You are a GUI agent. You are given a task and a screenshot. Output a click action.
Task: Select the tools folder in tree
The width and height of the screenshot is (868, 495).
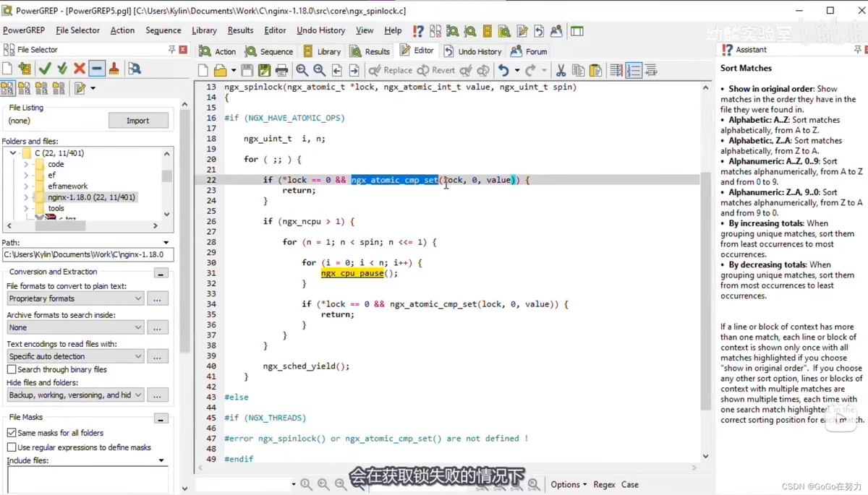[x=56, y=208]
